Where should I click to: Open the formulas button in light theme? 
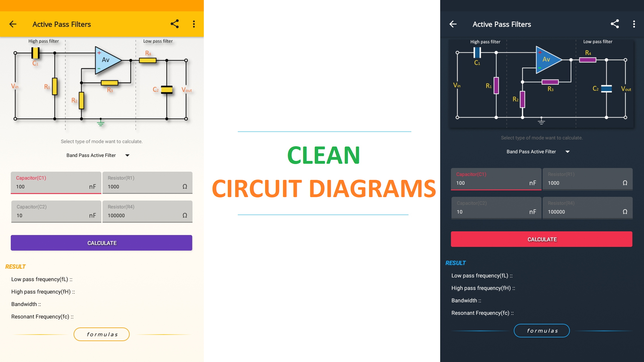pyautogui.click(x=101, y=334)
